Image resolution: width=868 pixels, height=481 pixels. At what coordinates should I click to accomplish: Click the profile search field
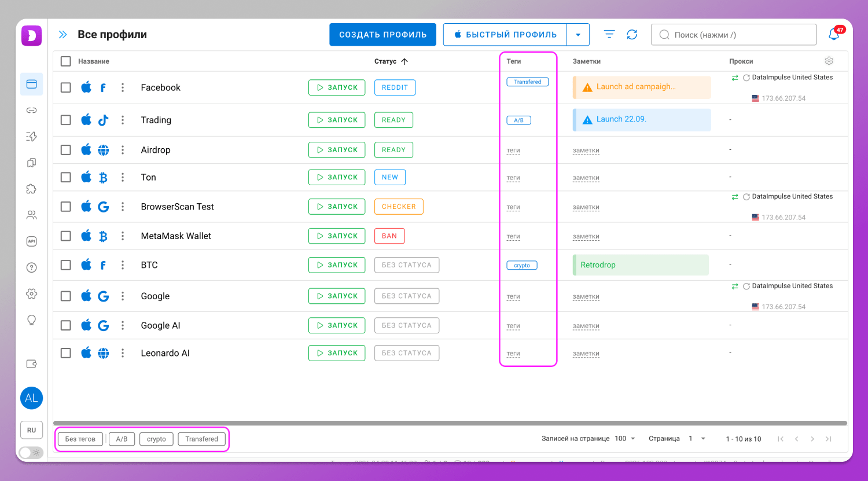pos(734,35)
